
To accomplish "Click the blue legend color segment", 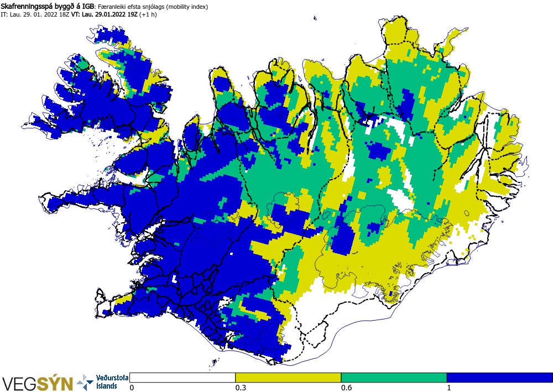I will [500, 378].
